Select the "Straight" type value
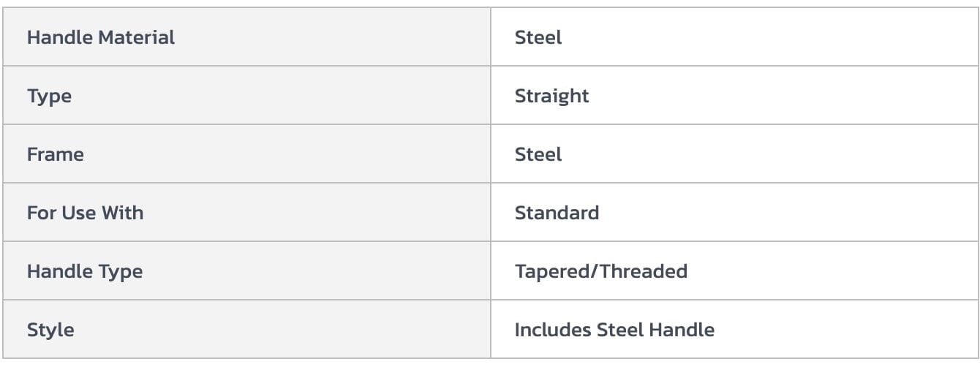The height and width of the screenshot is (367, 980). 551,96
